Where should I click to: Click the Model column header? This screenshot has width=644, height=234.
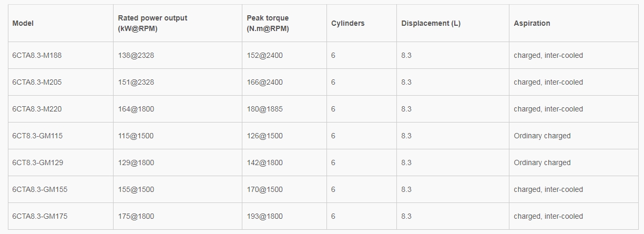(23, 23)
